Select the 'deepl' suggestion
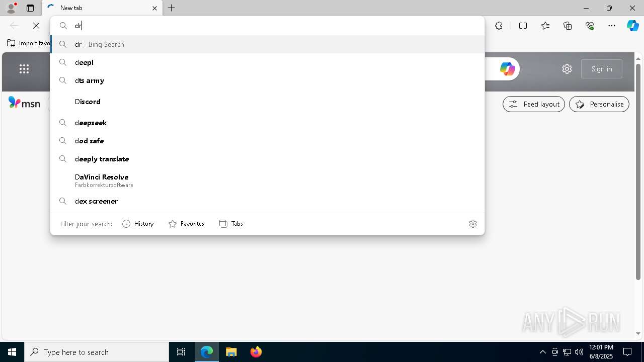The width and height of the screenshot is (644, 362). tap(267, 62)
